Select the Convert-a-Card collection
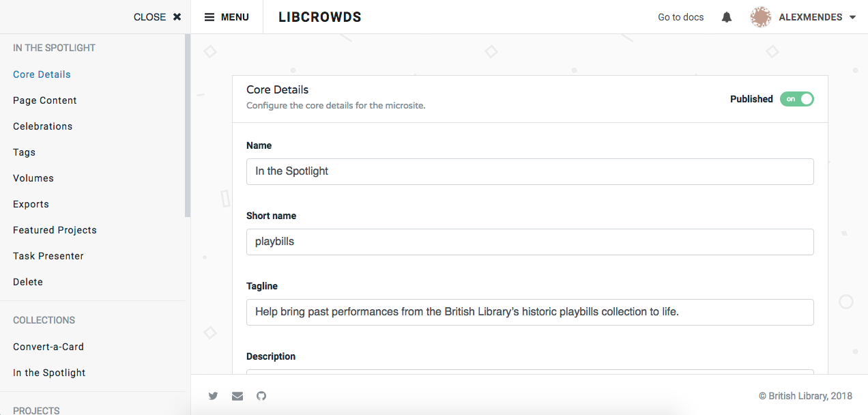This screenshot has width=868, height=415. (48, 346)
